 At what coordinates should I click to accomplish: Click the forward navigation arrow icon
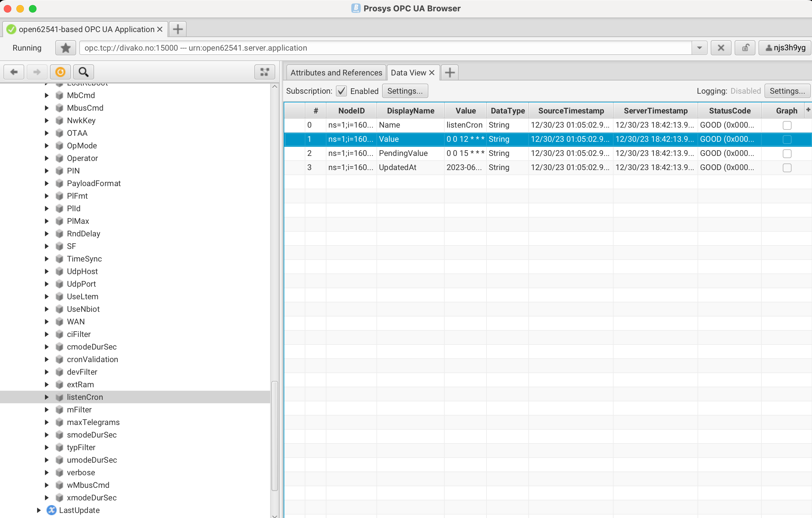[x=37, y=72]
